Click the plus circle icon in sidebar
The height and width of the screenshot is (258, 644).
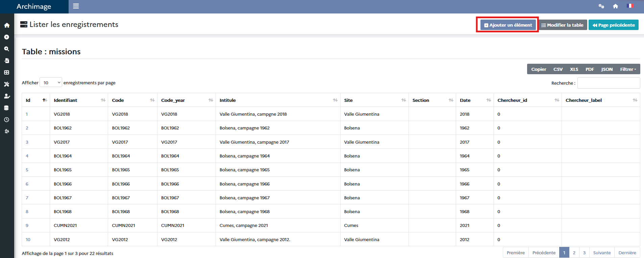(x=7, y=37)
